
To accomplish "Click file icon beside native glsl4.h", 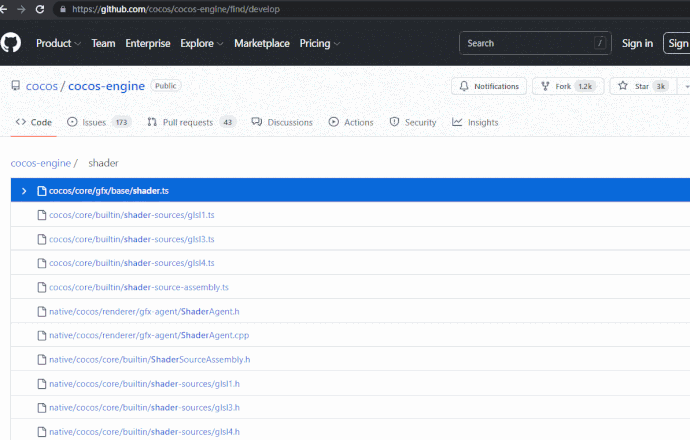I will 42,432.
